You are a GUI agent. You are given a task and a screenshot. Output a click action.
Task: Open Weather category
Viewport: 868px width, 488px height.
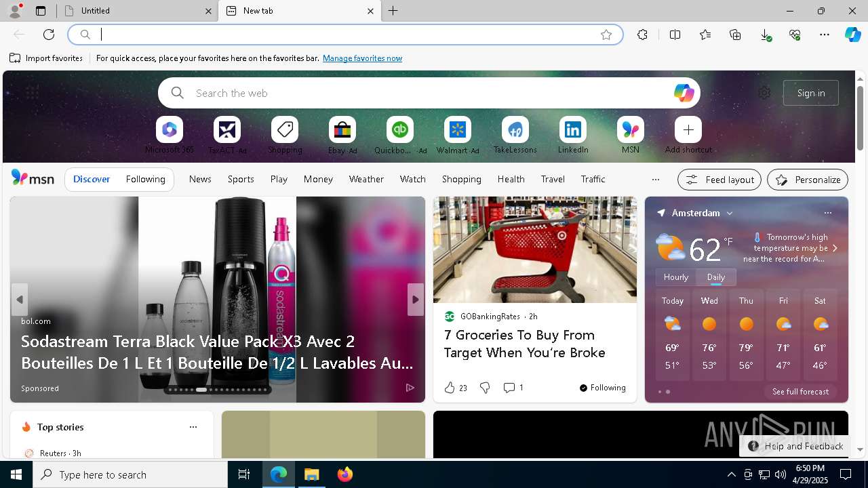(x=366, y=179)
